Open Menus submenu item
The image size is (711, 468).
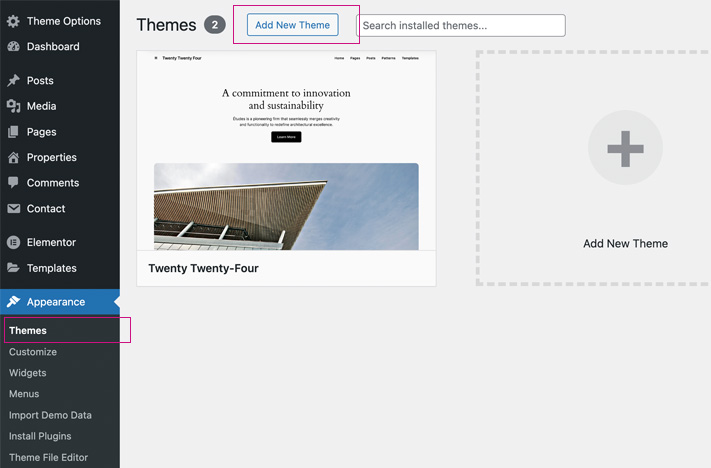[24, 394]
